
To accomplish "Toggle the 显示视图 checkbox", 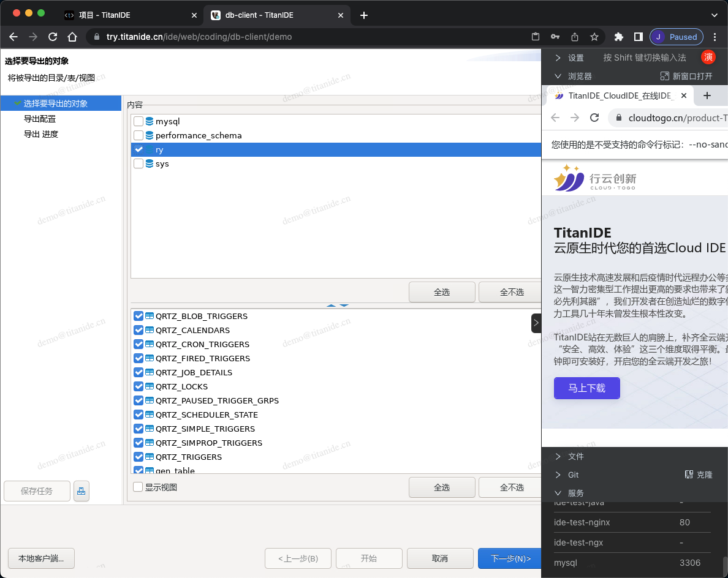I will (x=138, y=487).
